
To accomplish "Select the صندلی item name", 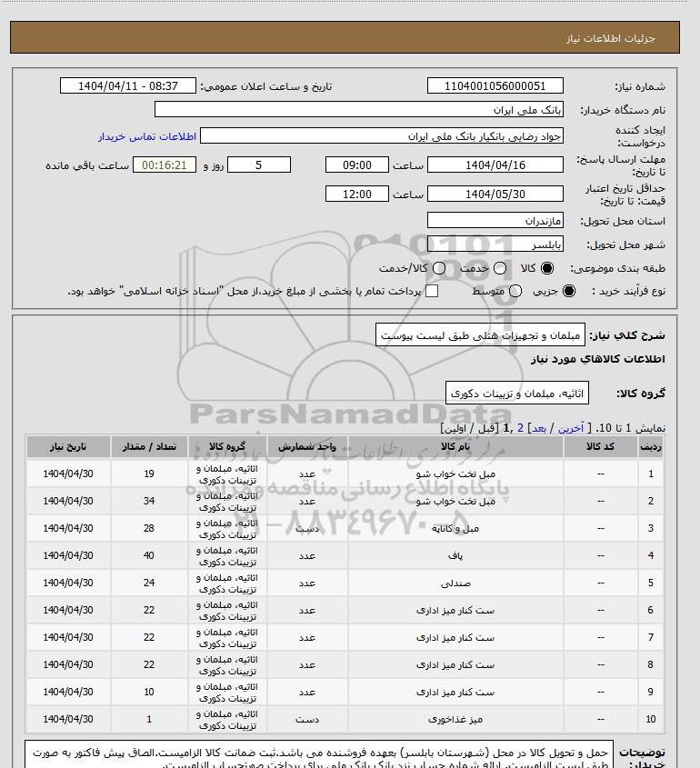I will point(455,583).
